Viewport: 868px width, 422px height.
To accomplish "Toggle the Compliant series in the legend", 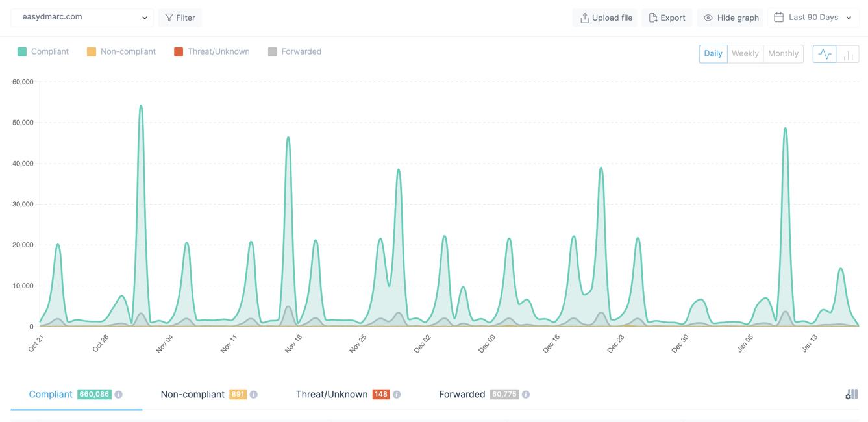I will click(43, 51).
